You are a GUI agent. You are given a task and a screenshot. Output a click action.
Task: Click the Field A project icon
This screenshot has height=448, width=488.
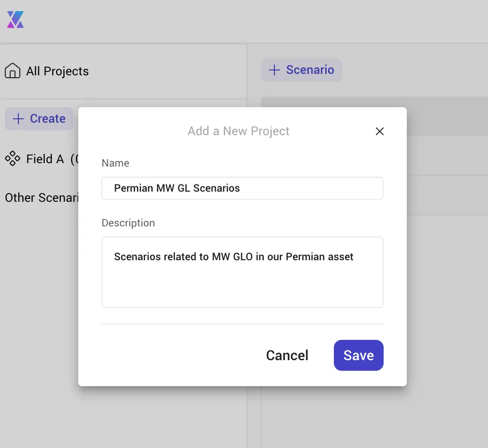13,158
